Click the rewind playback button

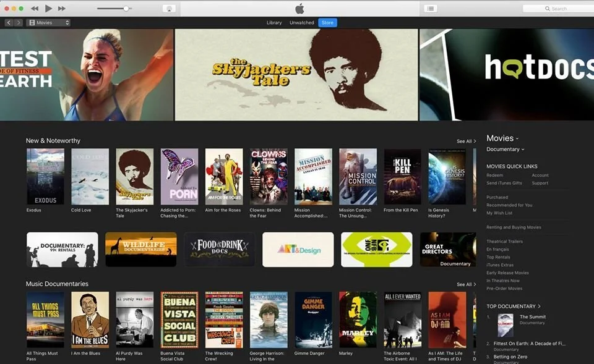pos(35,8)
